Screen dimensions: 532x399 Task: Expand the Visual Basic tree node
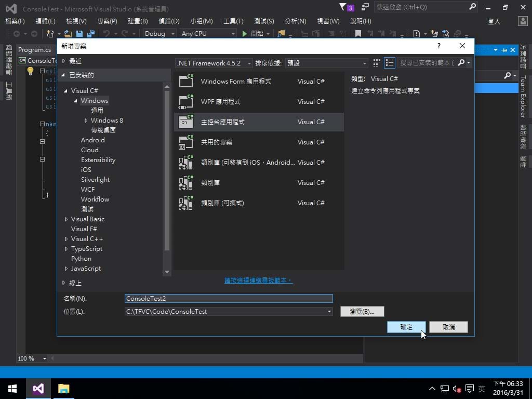(x=66, y=219)
